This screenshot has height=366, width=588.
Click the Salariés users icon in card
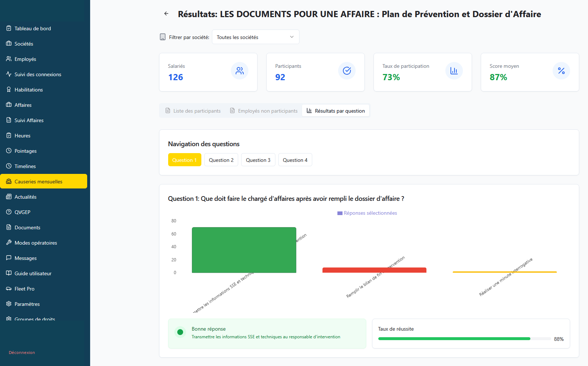coord(240,71)
